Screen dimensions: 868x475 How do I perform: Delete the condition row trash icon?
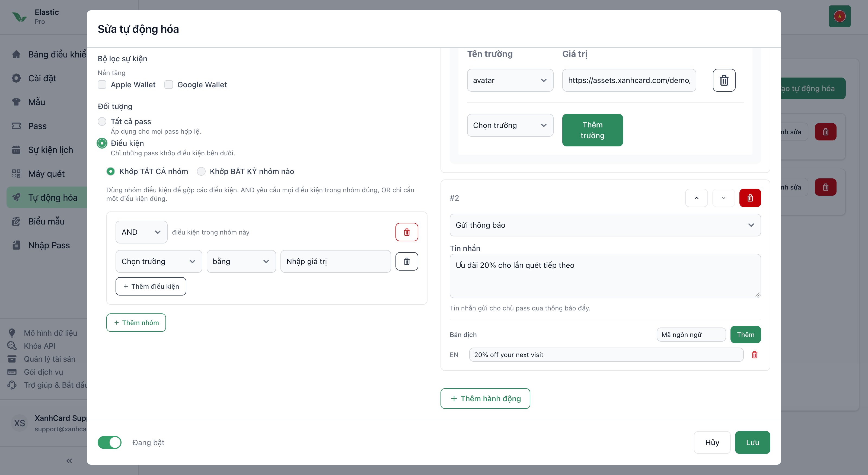[x=407, y=261]
